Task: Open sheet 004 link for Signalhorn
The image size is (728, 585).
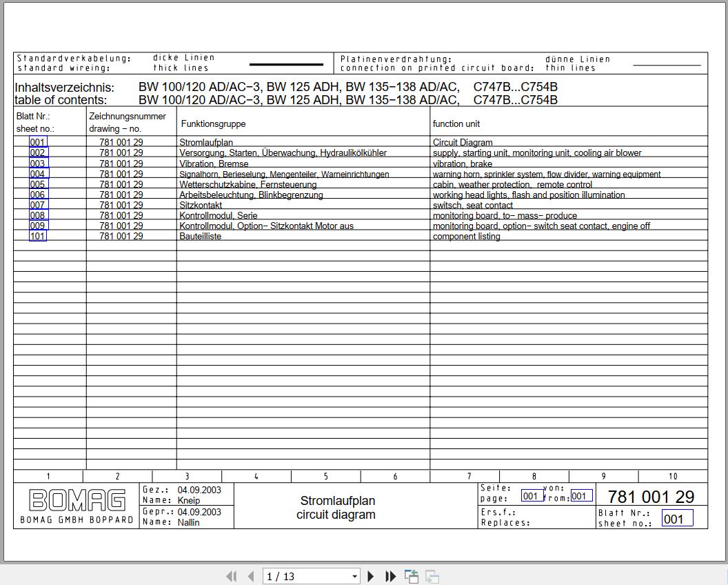Action: click(x=38, y=174)
